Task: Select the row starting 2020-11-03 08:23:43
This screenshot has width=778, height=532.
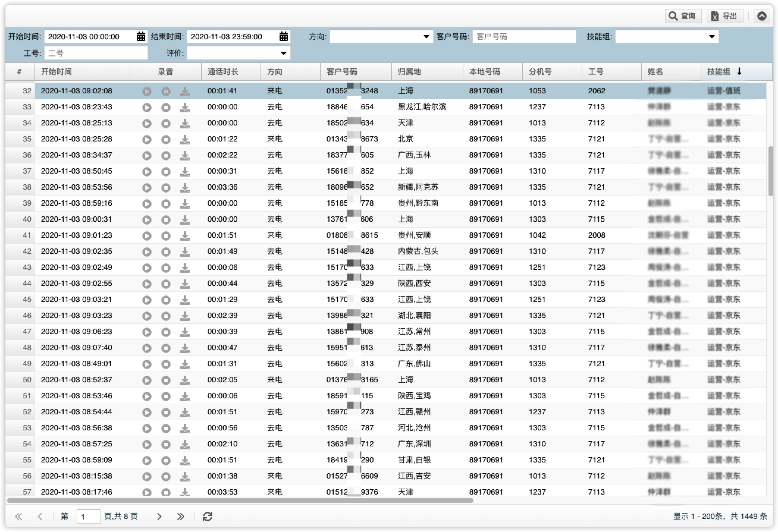Action: [386, 107]
